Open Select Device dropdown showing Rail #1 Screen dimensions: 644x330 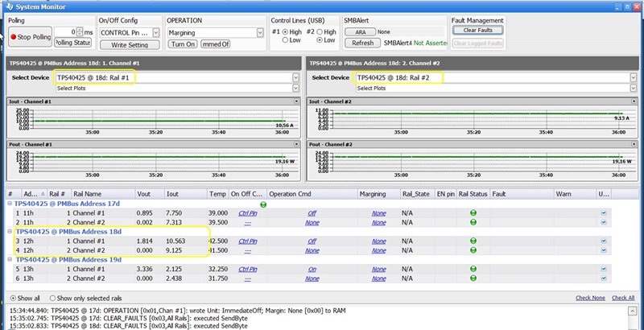[295, 77]
